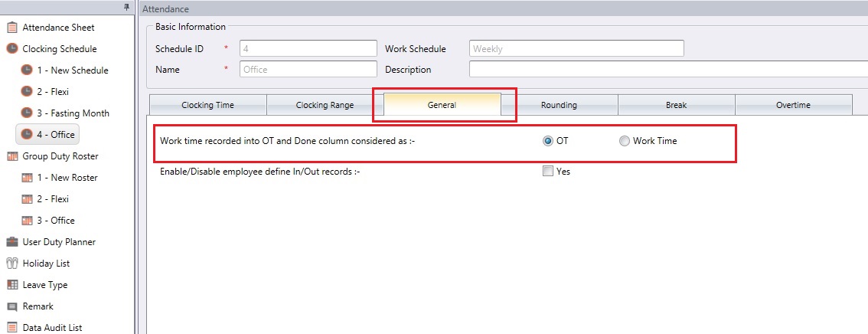Screen dimensions: 868x334
Task: Select the Work Time radio option
Action: pos(625,141)
